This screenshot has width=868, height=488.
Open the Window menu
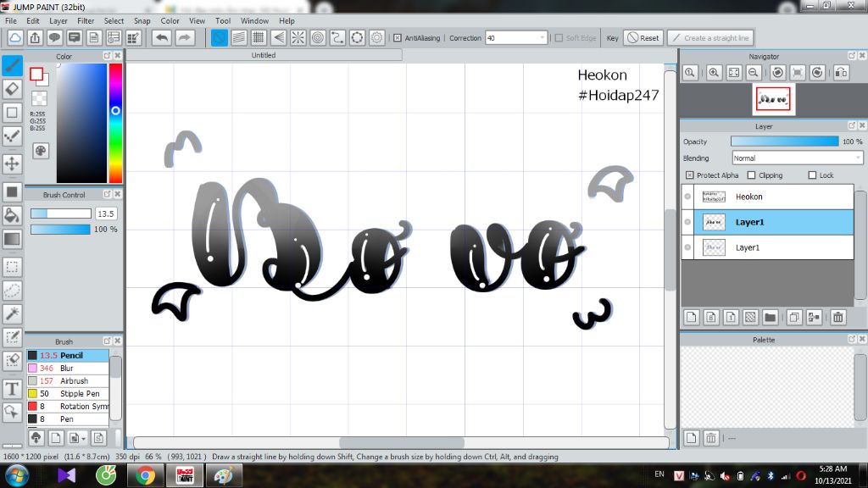click(x=254, y=20)
